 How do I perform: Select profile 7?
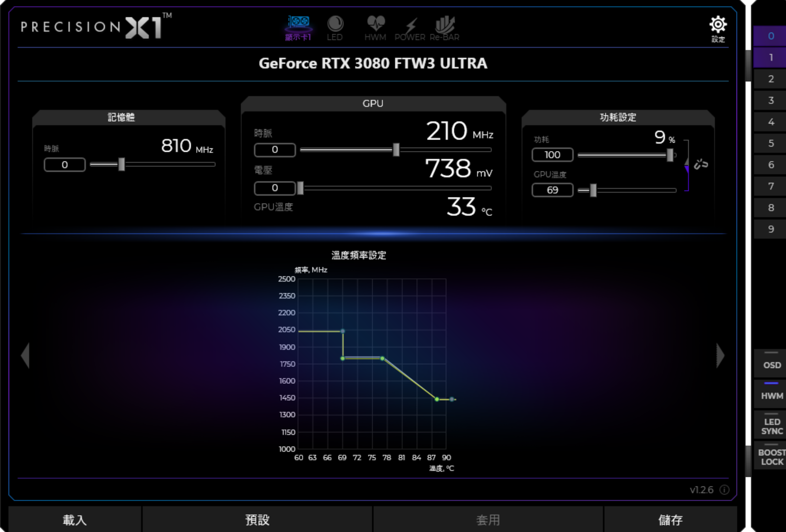click(771, 186)
